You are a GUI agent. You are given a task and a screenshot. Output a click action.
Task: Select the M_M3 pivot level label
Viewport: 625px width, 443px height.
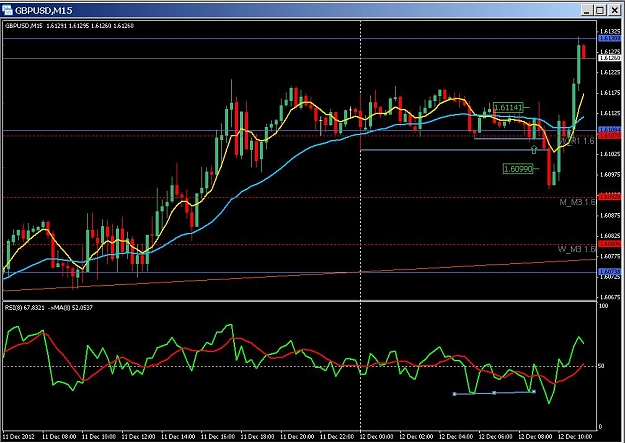577,202
